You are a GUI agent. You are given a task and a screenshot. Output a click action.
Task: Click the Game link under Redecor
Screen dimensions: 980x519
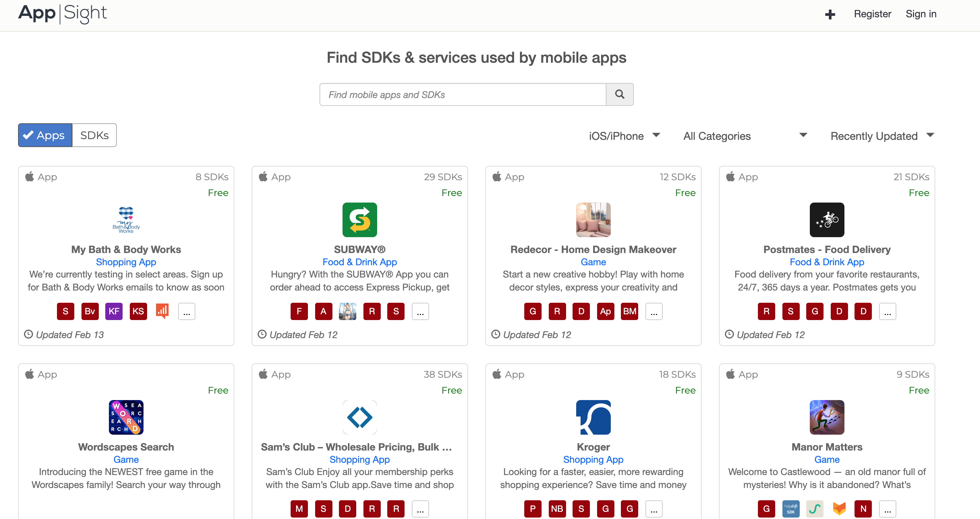coord(593,262)
